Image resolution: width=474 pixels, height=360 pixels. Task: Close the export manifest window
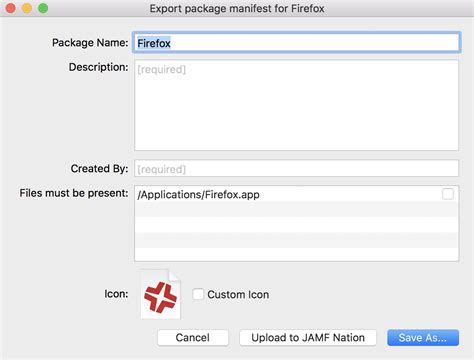(x=10, y=8)
